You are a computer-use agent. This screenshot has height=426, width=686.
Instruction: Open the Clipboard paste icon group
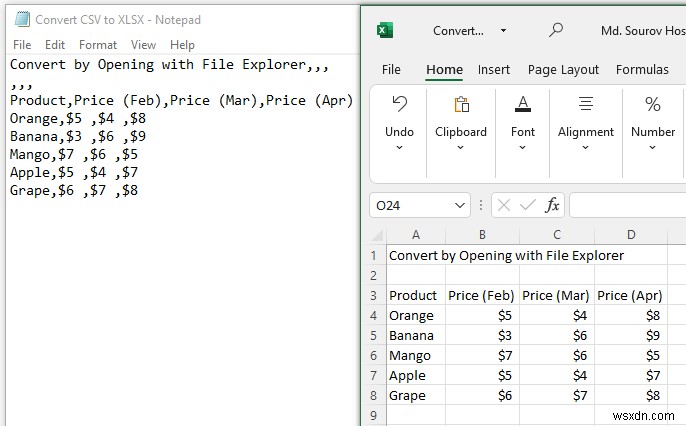pos(461,105)
